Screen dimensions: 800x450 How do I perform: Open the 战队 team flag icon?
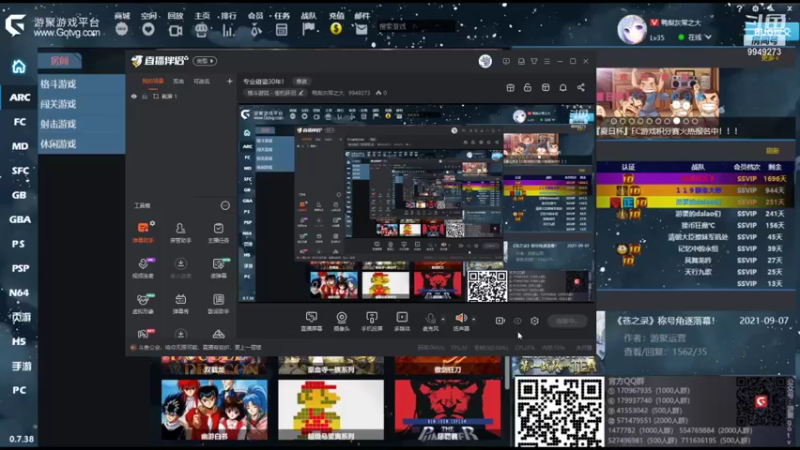(308, 30)
